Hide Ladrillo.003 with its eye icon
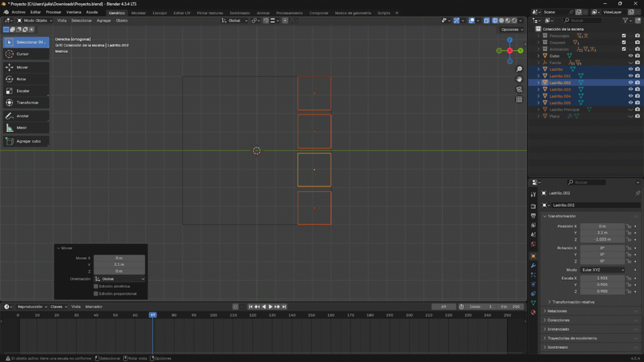The image size is (644, 362). [x=630, y=89]
